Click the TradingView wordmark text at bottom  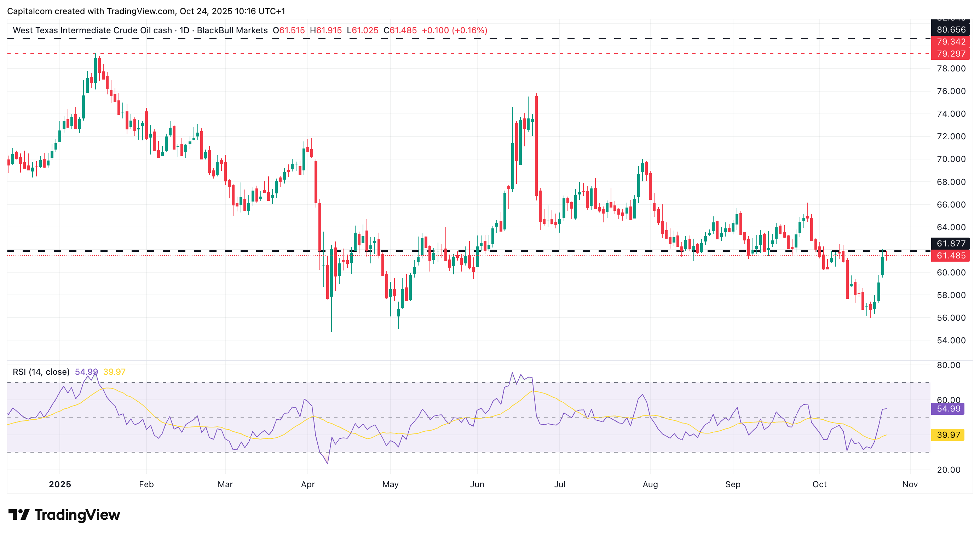(77, 515)
